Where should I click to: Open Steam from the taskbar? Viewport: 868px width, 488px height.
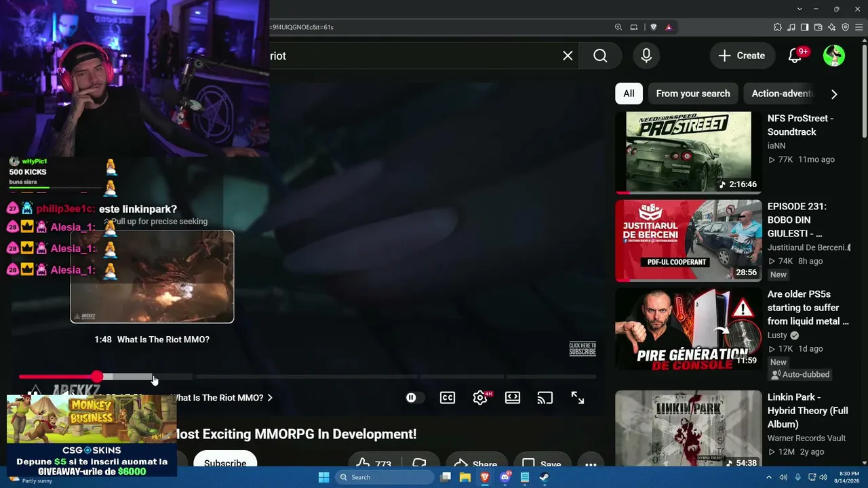point(544,477)
